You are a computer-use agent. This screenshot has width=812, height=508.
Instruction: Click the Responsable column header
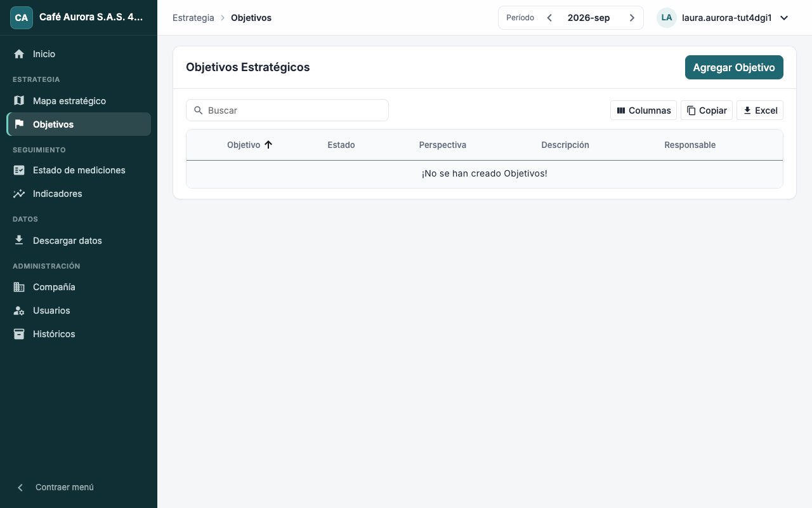tap(690, 145)
